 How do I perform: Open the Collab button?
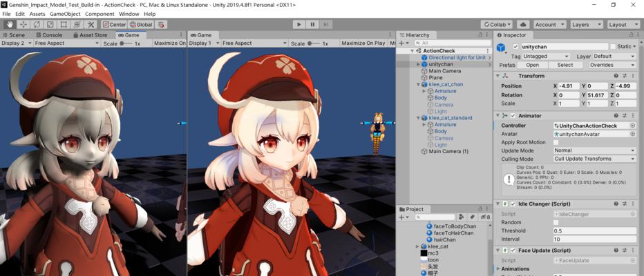(x=497, y=25)
